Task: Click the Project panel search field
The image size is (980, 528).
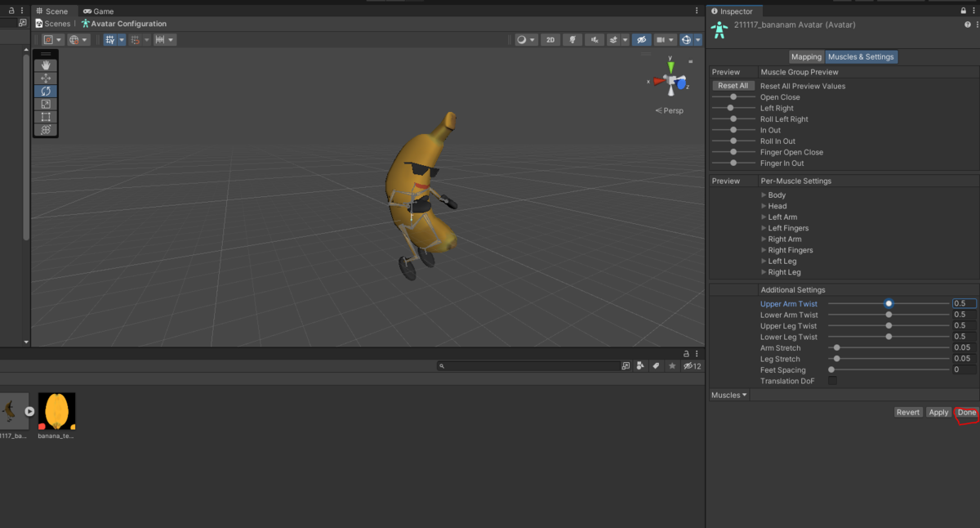Action: [528, 366]
